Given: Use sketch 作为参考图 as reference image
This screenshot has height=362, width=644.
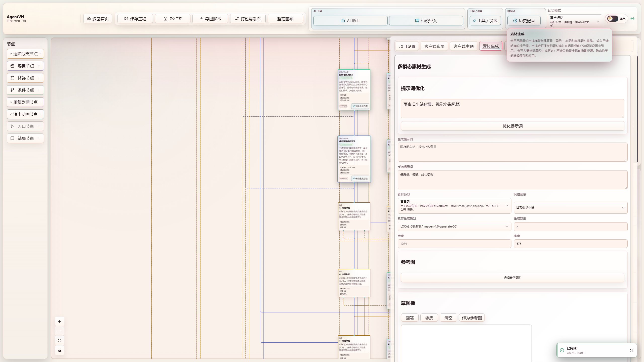Looking at the screenshot, I should click(x=472, y=318).
